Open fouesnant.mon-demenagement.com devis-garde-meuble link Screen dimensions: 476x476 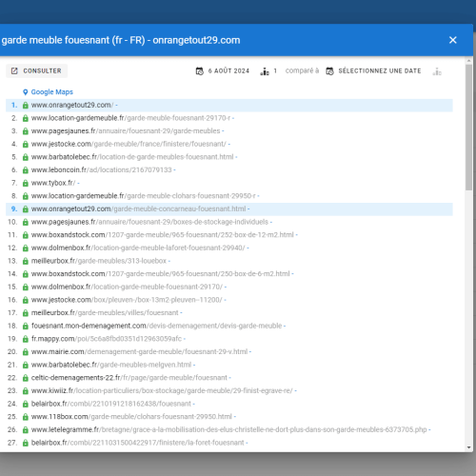click(157, 327)
